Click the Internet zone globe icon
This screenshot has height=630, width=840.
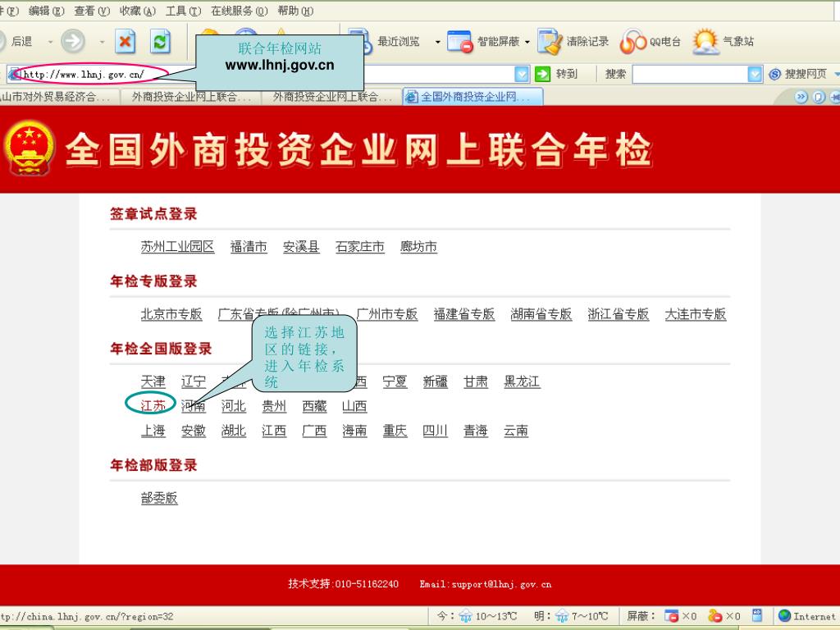(x=784, y=615)
